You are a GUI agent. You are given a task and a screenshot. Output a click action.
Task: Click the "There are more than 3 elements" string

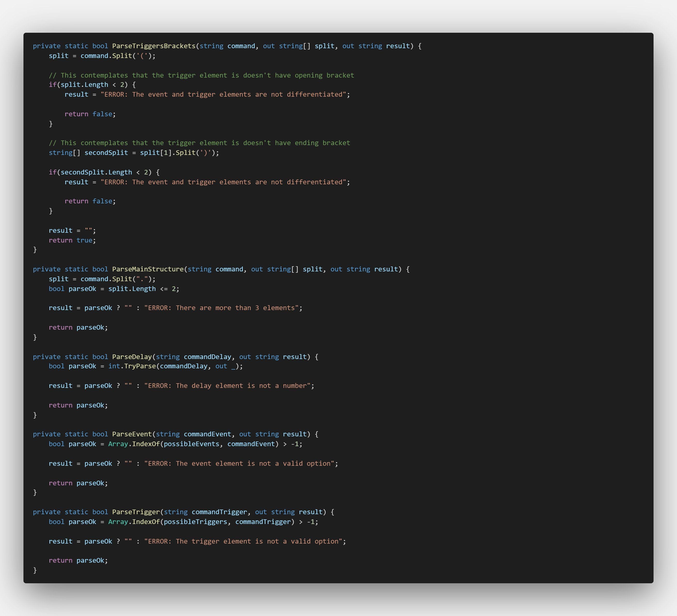point(221,308)
